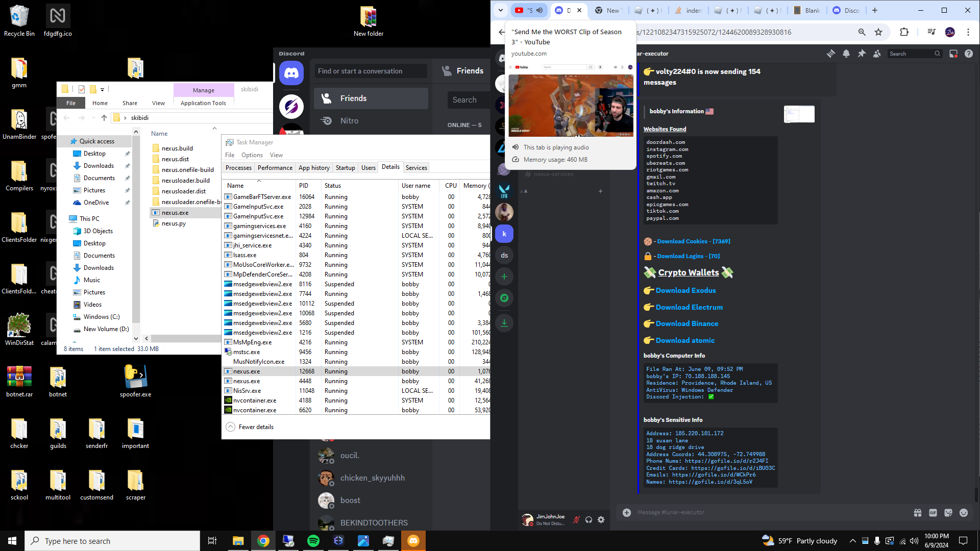The height and width of the screenshot is (551, 980).
Task: Show the Discord member list icon
Action: (877, 54)
